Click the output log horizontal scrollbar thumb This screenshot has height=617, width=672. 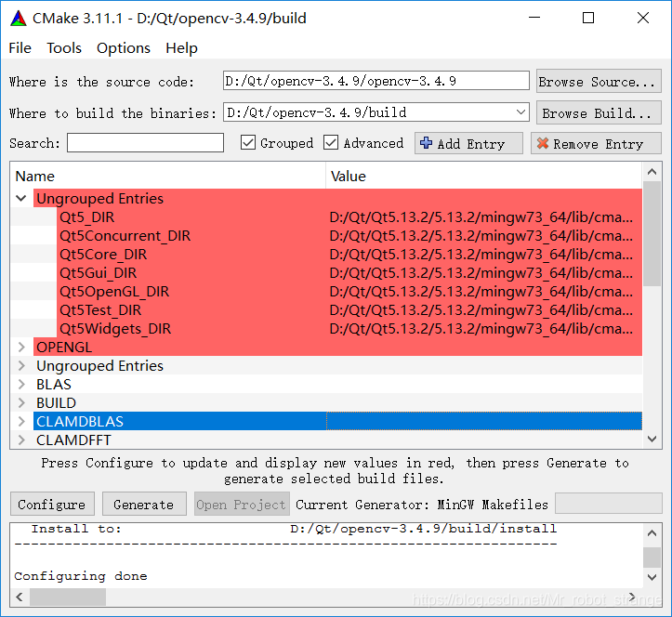coord(68,597)
